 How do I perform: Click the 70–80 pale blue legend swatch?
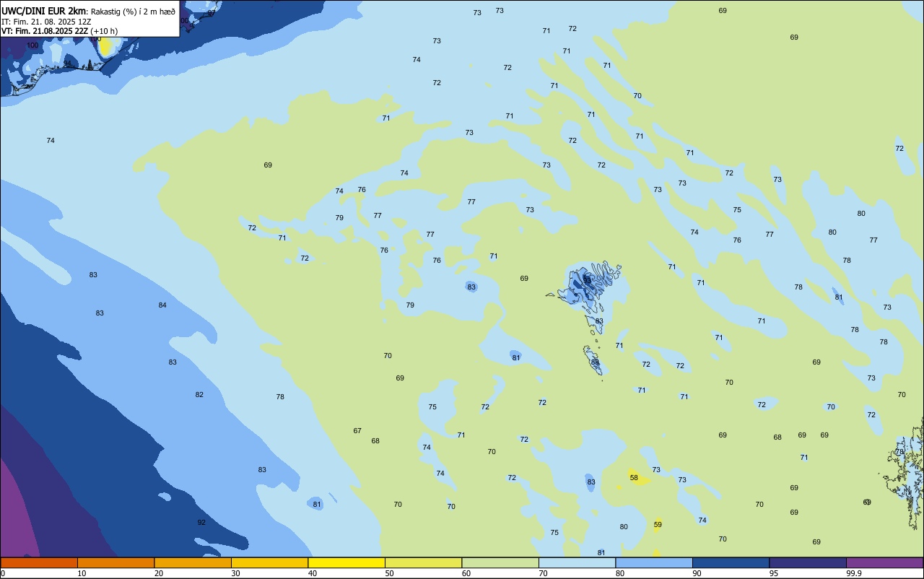point(577,562)
